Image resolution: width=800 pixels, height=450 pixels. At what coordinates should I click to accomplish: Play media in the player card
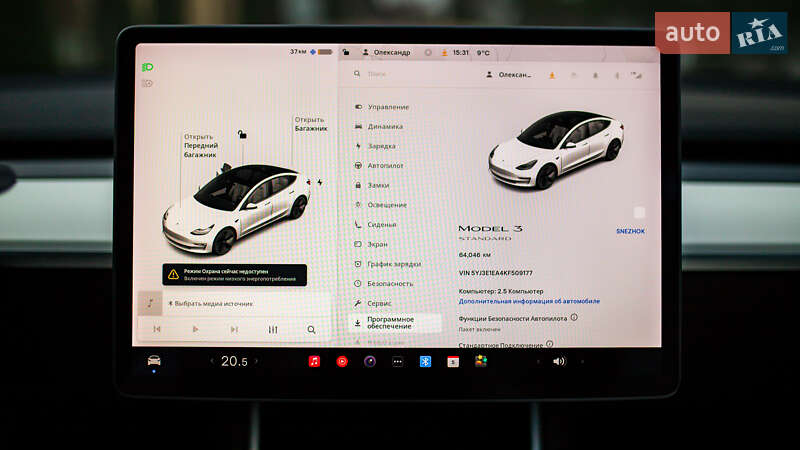click(x=195, y=329)
